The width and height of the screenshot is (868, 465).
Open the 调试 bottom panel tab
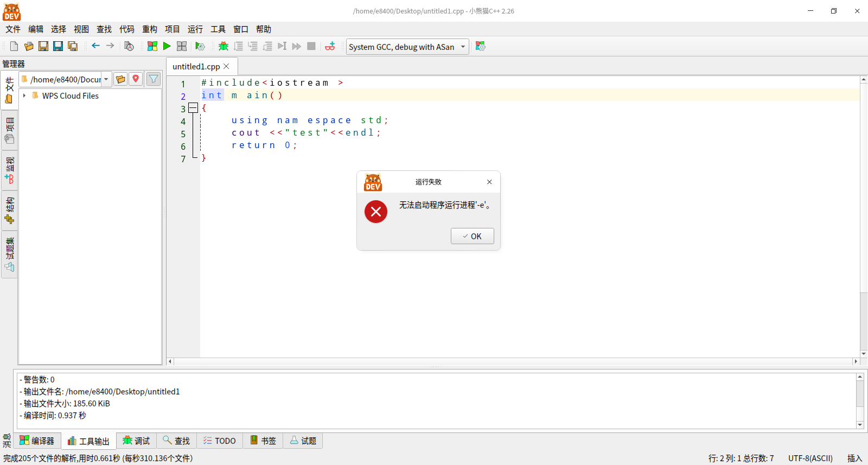137,441
